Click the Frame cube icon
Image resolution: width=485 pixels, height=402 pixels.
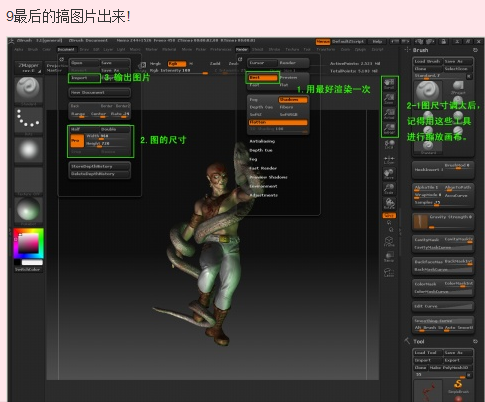click(389, 241)
